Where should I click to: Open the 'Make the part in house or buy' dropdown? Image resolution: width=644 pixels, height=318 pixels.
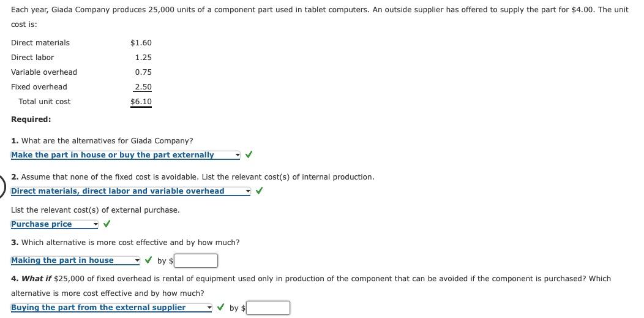pyautogui.click(x=125, y=155)
